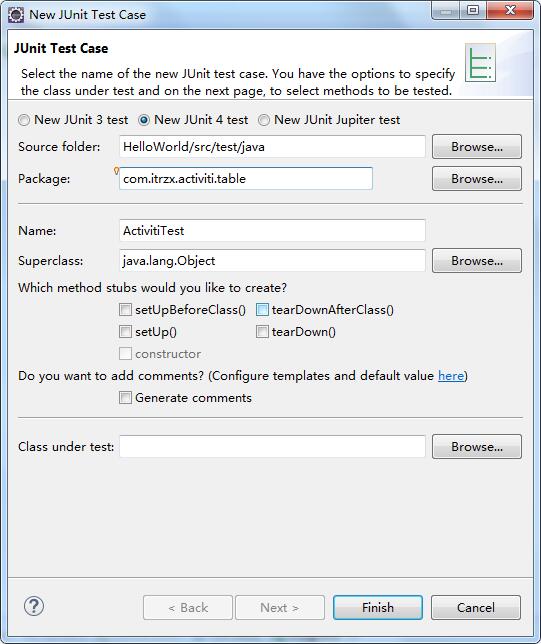Check the setUp() checkbox

pos(125,331)
